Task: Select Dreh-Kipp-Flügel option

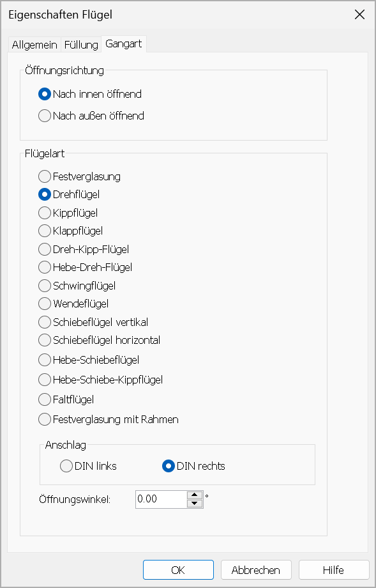Action: [84, 249]
